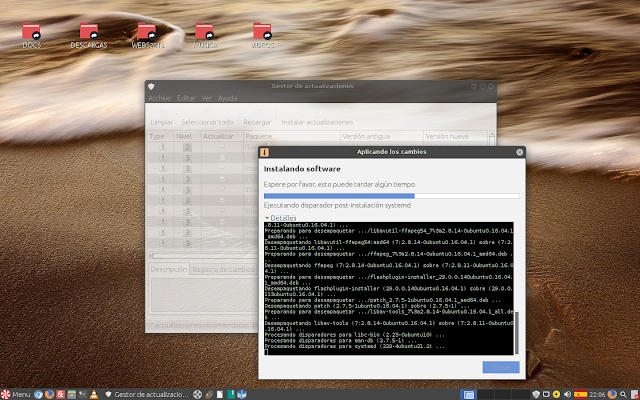This screenshot has width=640, height=400.
Task: Open the update shield tray icon
Action: (x=537, y=394)
